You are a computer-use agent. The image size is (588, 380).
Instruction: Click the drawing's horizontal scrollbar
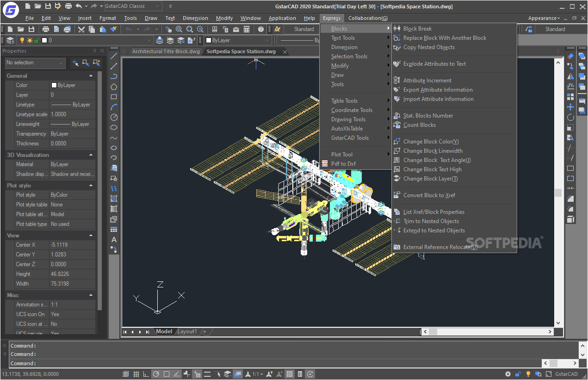(x=488, y=331)
